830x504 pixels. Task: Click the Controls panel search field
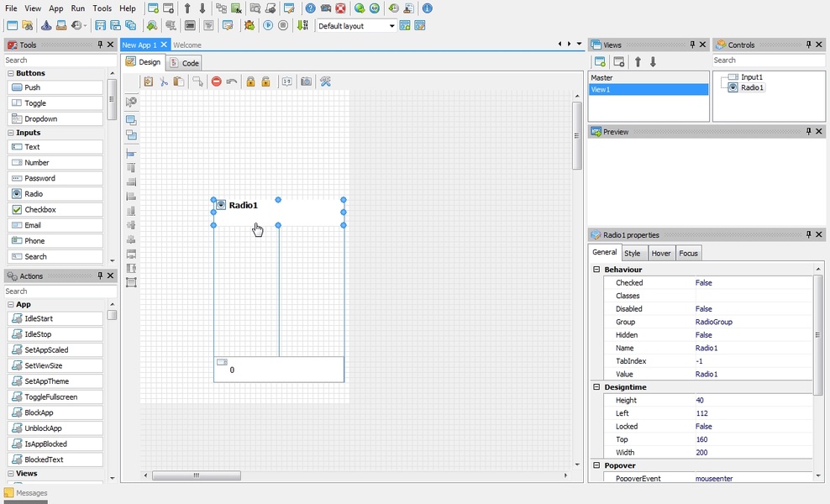point(768,60)
